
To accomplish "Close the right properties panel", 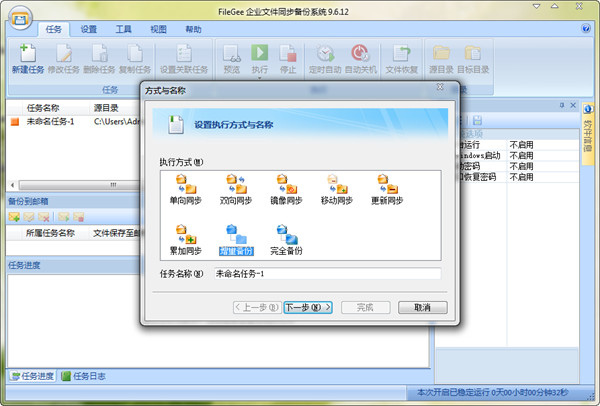I will 573,105.
